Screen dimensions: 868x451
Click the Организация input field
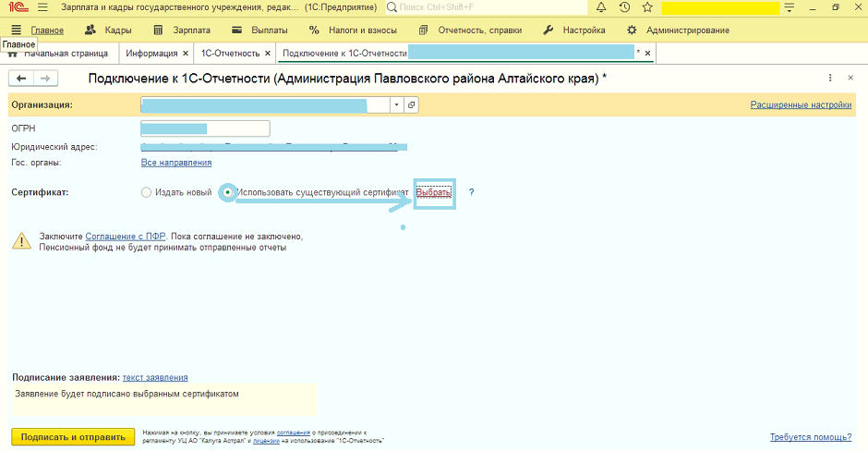pyautogui.click(x=265, y=104)
